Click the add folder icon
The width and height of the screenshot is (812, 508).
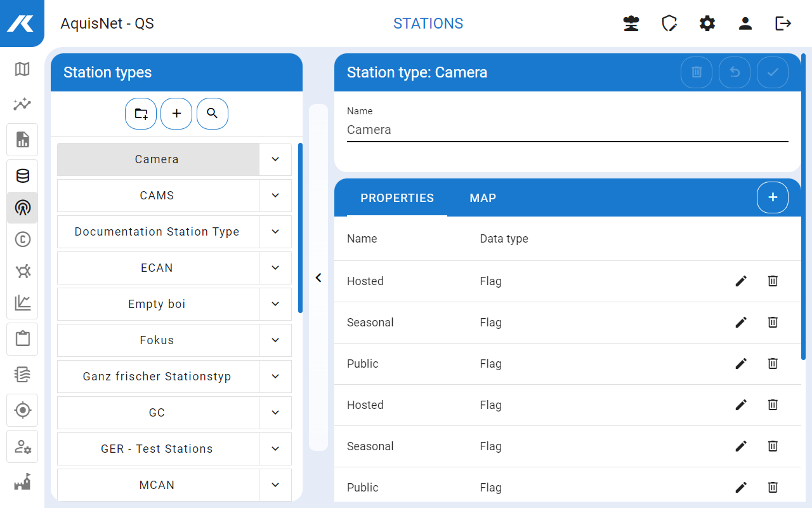141,114
